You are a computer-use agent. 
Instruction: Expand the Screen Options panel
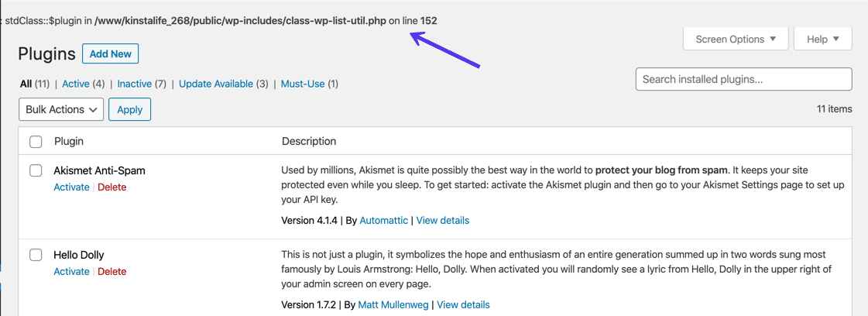(736, 39)
